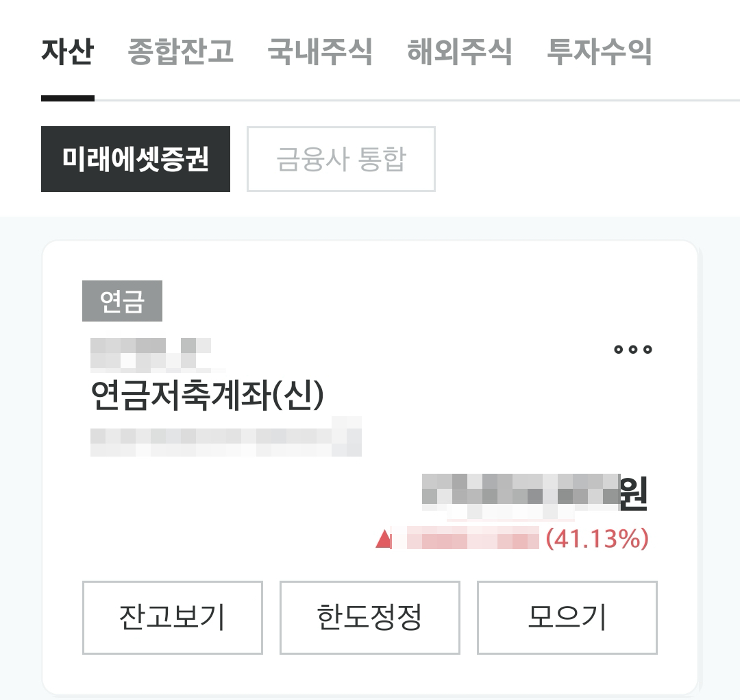Click the blurred balance amount ending in 원
The width and height of the screenshot is (740, 700).
(534, 494)
